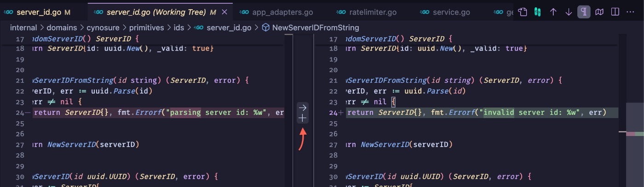Open the NewServerIDFromString symbol breadcrumb
Image resolution: width=644 pixels, height=187 pixels.
316,28
